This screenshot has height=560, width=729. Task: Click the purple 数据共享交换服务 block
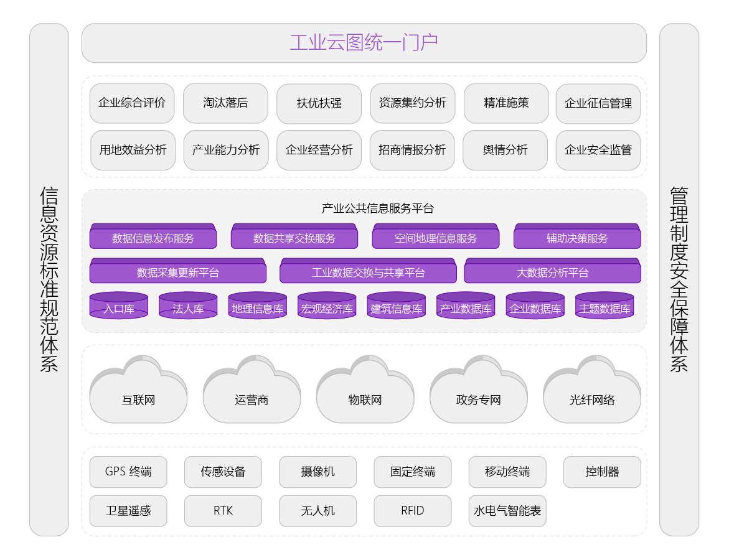(x=294, y=236)
